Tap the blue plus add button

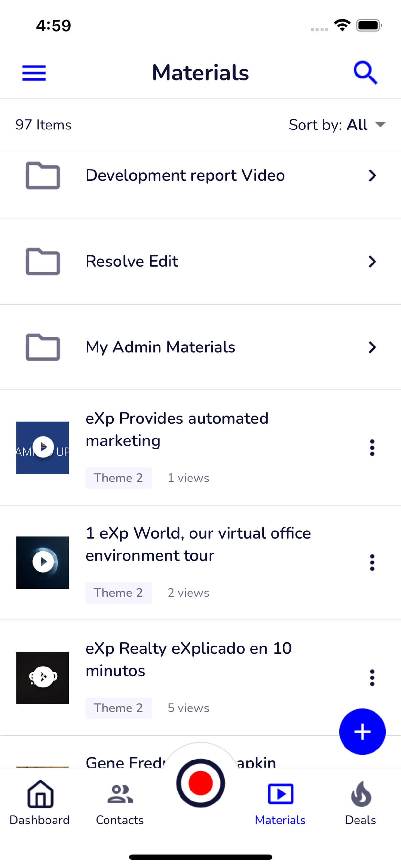362,731
